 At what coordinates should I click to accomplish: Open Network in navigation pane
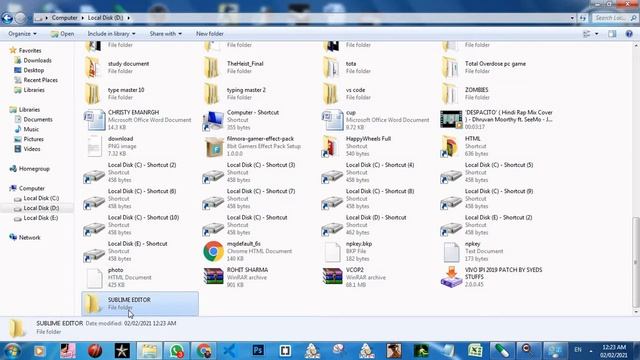(x=29, y=238)
